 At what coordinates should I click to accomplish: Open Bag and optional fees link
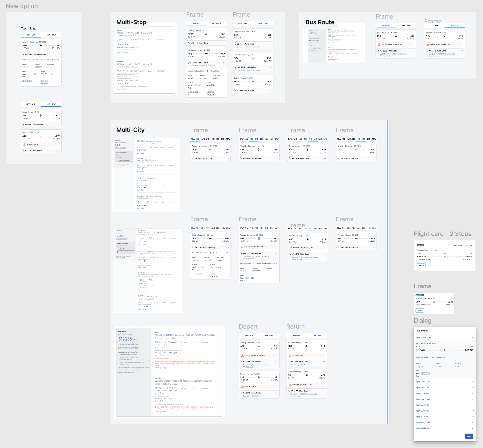[x=126, y=372]
